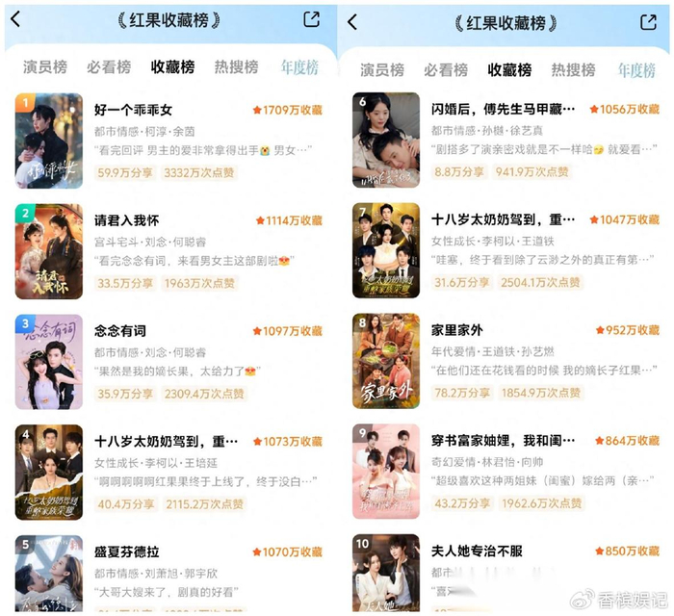Tap star icon beside 952万收藏
Viewport: 674px width, 616px height.
click(600, 330)
